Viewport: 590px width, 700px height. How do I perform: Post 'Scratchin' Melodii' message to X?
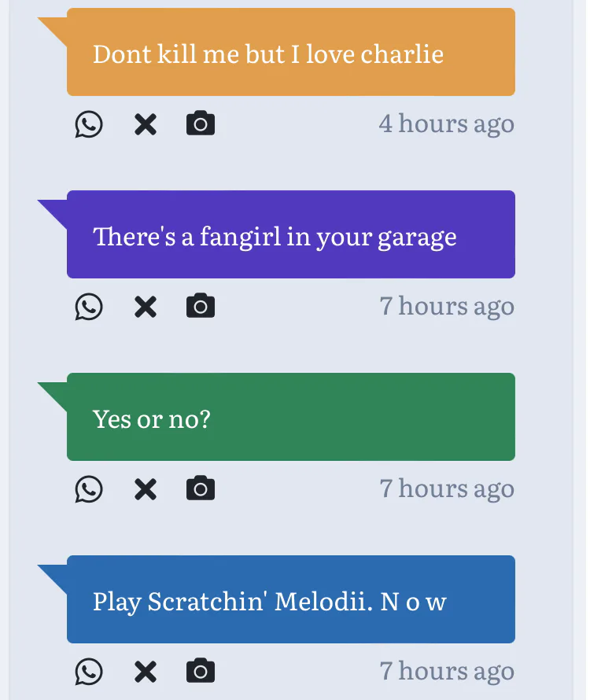point(145,672)
